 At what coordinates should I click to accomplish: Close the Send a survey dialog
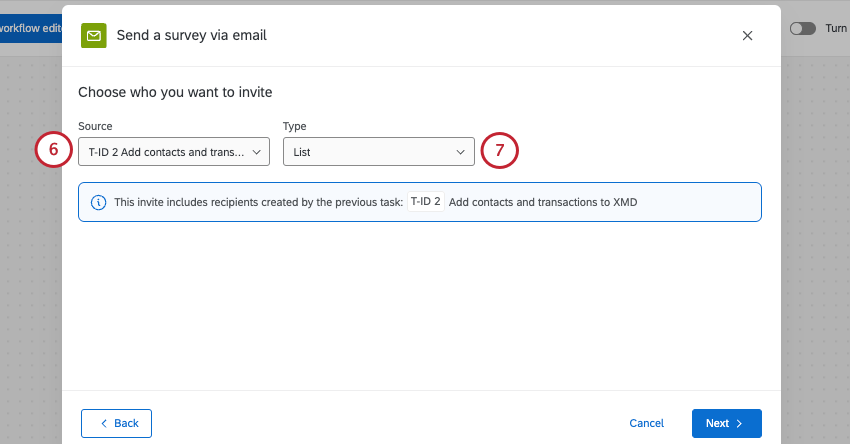point(747,36)
